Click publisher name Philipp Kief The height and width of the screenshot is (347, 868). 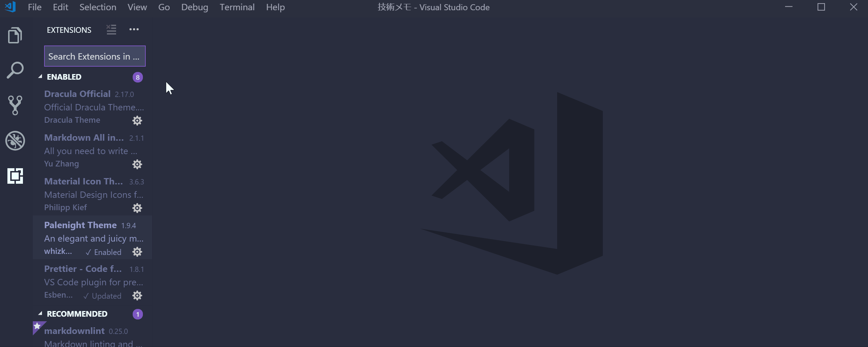click(65, 207)
